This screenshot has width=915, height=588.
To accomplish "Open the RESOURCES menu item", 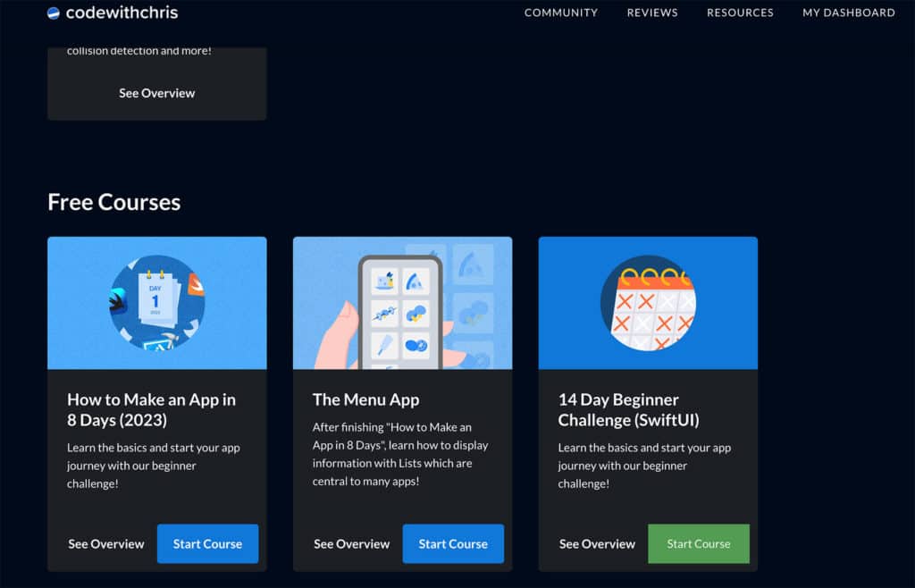I will 740,13.
